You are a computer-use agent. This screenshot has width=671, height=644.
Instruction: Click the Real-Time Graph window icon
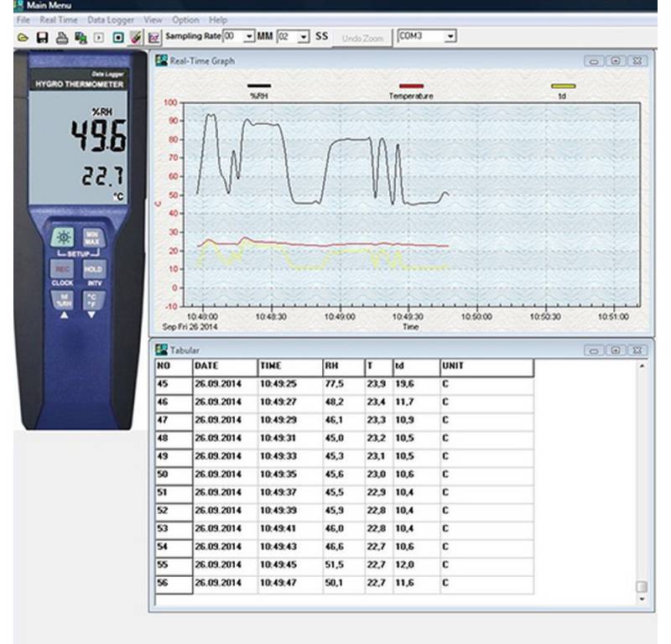pyautogui.click(x=161, y=60)
